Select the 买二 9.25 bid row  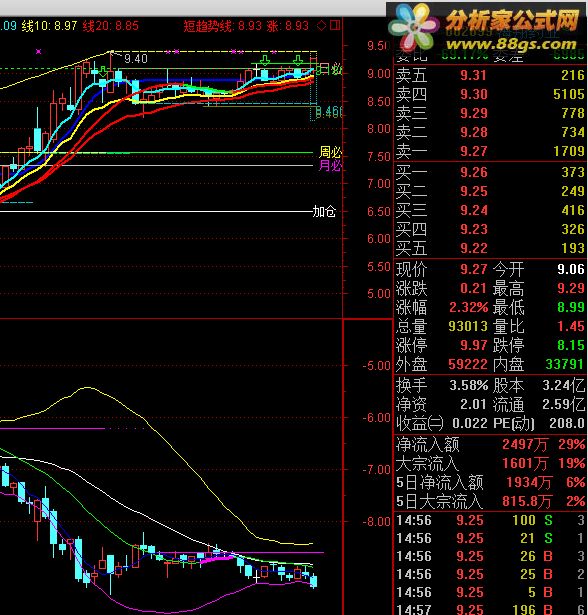click(490, 191)
